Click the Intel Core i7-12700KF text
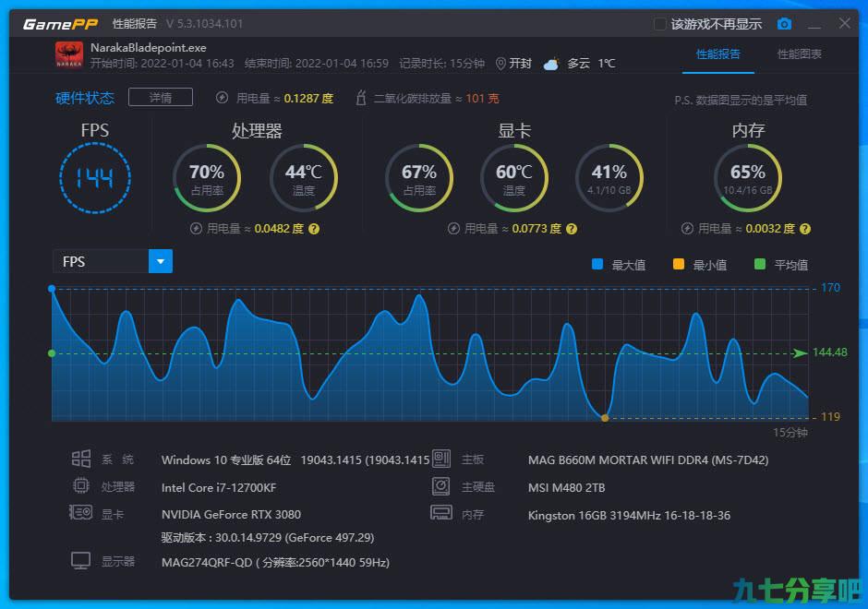This screenshot has height=609, width=868. 219,487
